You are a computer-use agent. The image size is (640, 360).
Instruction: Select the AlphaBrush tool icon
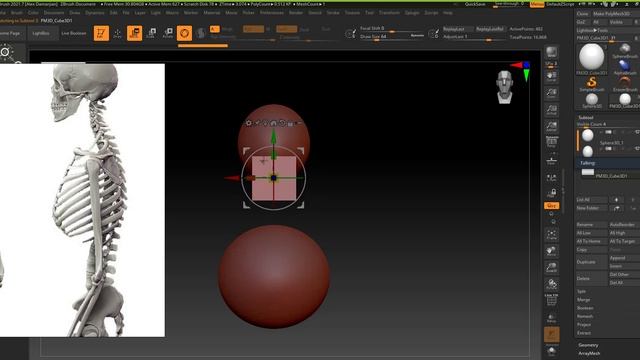coord(624,67)
